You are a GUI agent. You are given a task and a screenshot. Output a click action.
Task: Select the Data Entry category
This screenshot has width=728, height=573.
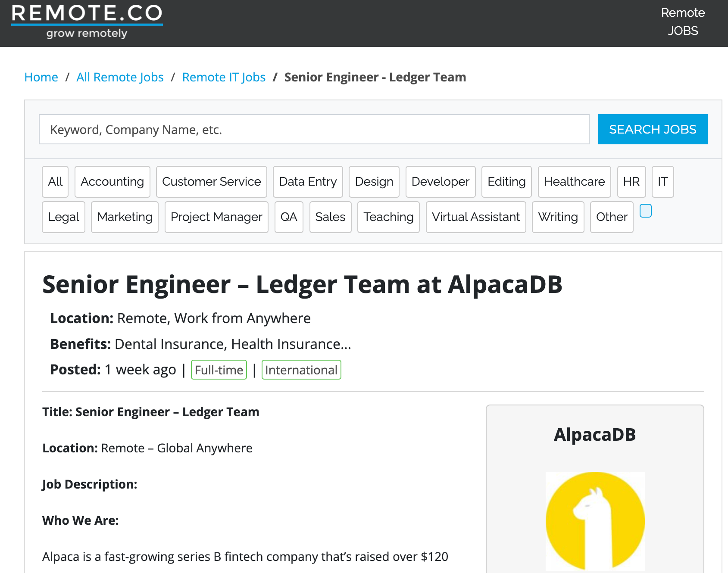coord(308,182)
